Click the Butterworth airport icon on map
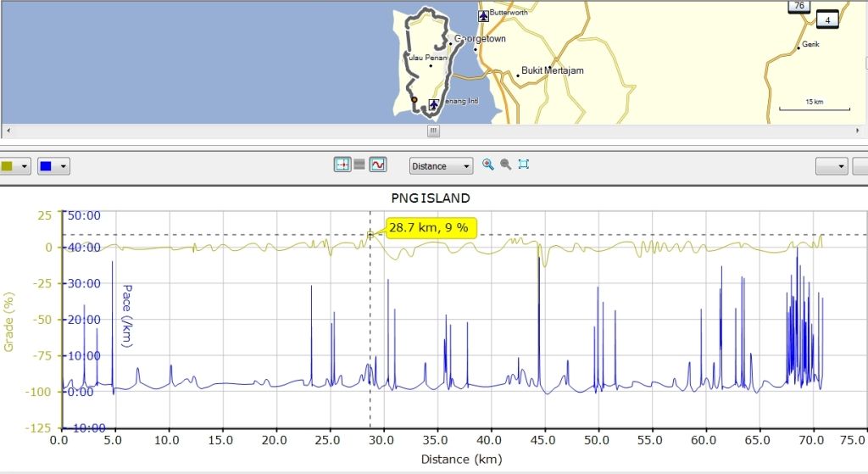 tap(483, 15)
